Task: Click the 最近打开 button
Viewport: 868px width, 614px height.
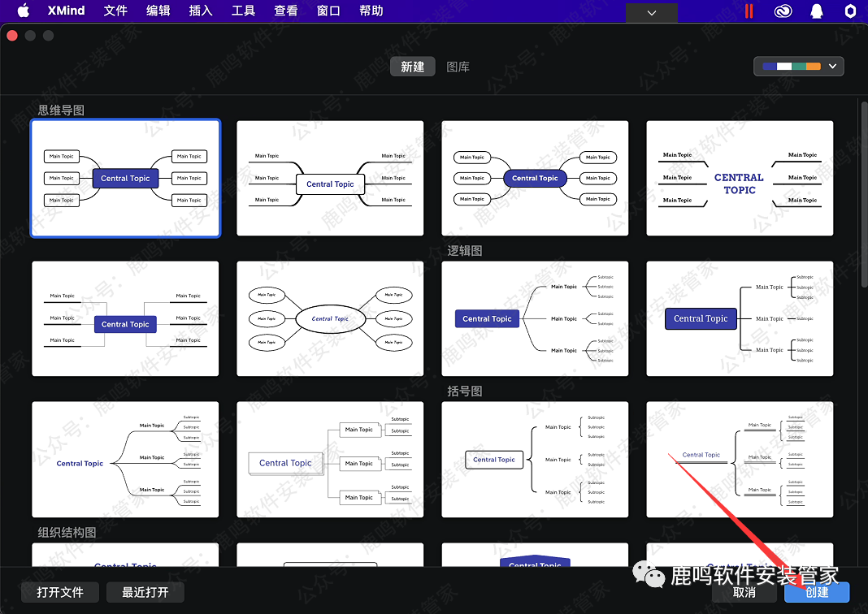Action: coord(145,592)
